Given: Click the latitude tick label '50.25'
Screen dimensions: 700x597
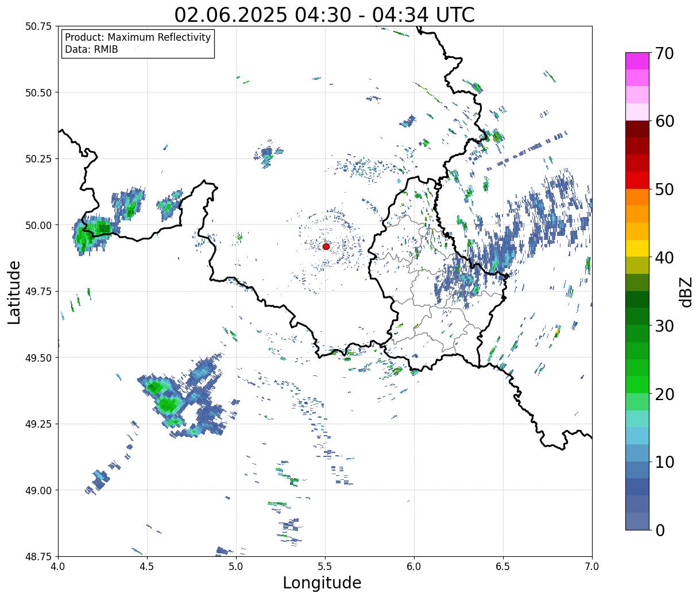Looking at the screenshot, I should tap(38, 159).
